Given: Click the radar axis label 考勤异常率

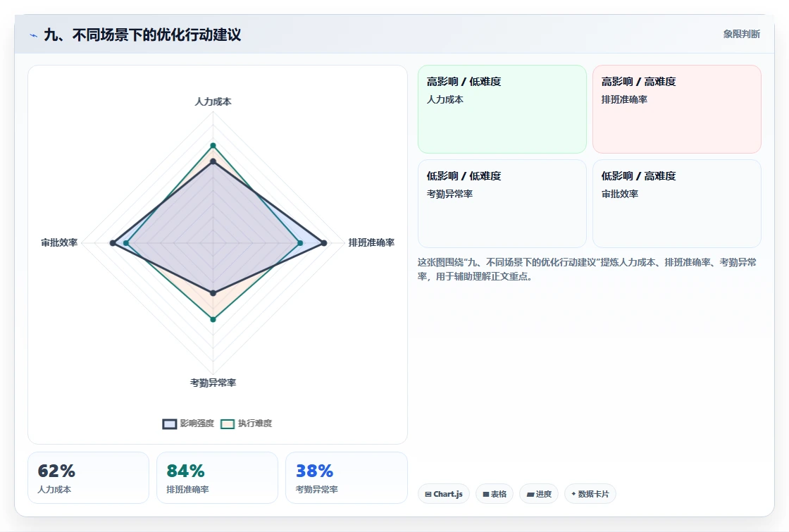Looking at the screenshot, I should pyautogui.click(x=213, y=383).
